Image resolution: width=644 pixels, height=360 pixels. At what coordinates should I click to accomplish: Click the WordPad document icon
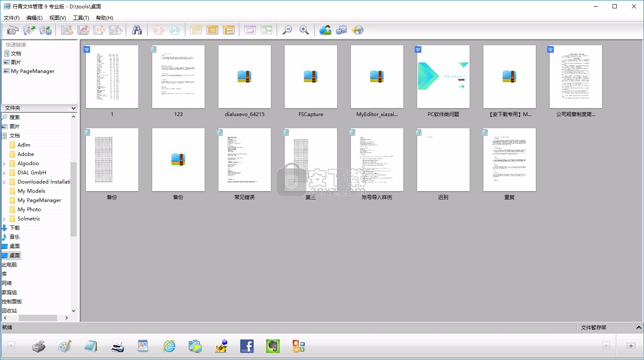click(x=143, y=346)
